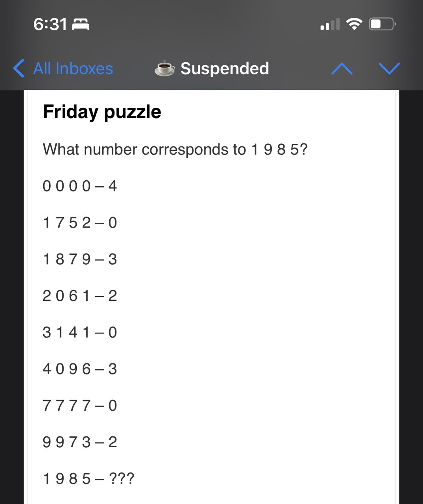Screen dimensions: 423x504
Task: Tap the 1 9 8 5 – ??? line
Action: click(x=89, y=479)
